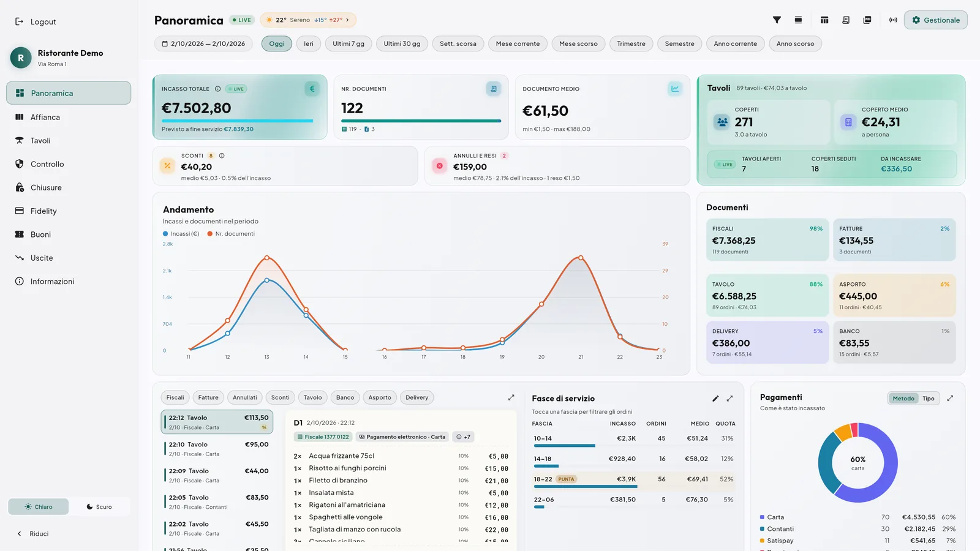Toggle Nr. documenti legend series
This screenshot has width=980, height=551.
tap(231, 234)
